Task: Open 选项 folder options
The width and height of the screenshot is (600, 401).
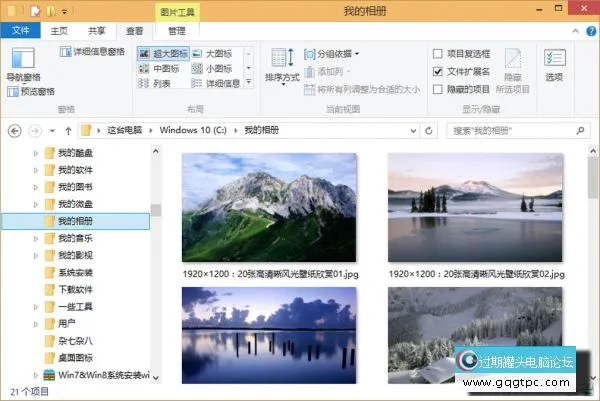Action: tap(554, 65)
